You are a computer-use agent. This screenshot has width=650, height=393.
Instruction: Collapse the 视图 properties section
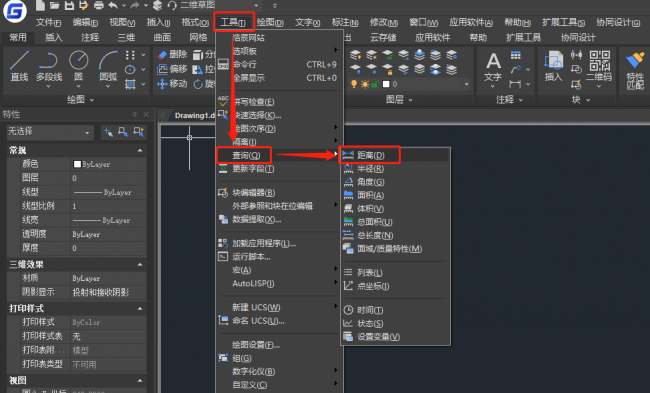[140, 381]
